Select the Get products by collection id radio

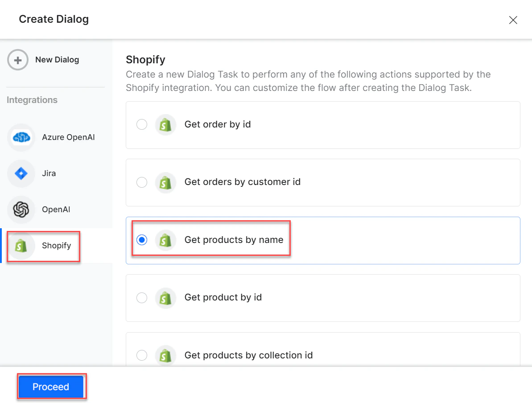coord(141,355)
